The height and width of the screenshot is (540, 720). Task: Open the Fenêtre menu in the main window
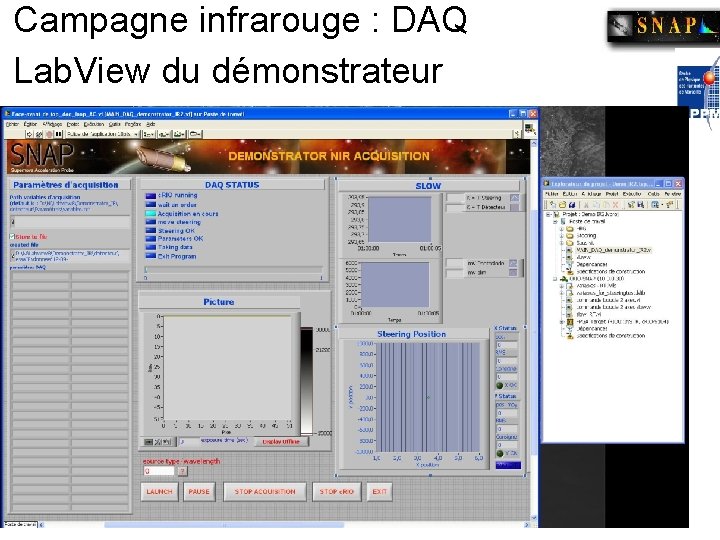pos(133,124)
